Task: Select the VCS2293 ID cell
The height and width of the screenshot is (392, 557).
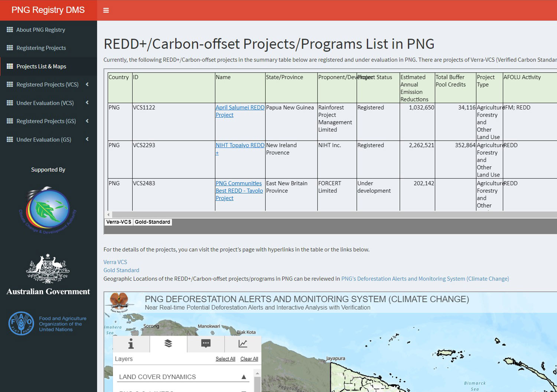Action: tap(173, 160)
